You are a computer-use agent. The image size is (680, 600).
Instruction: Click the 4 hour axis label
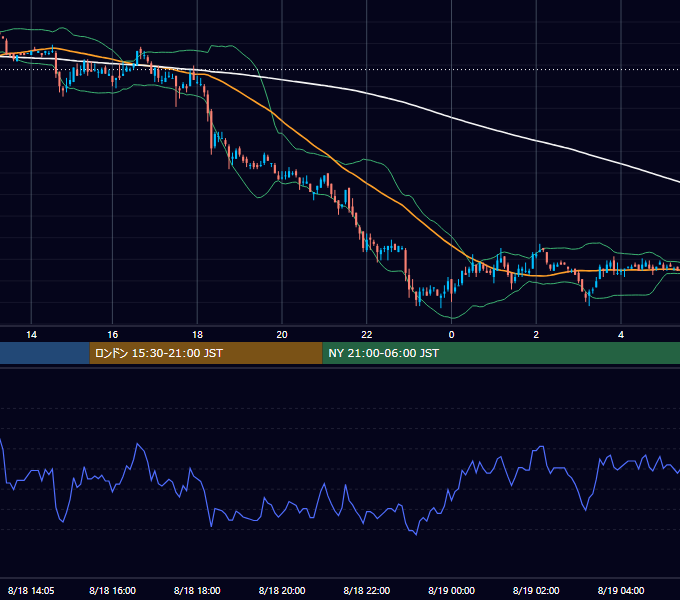pyautogui.click(x=621, y=335)
